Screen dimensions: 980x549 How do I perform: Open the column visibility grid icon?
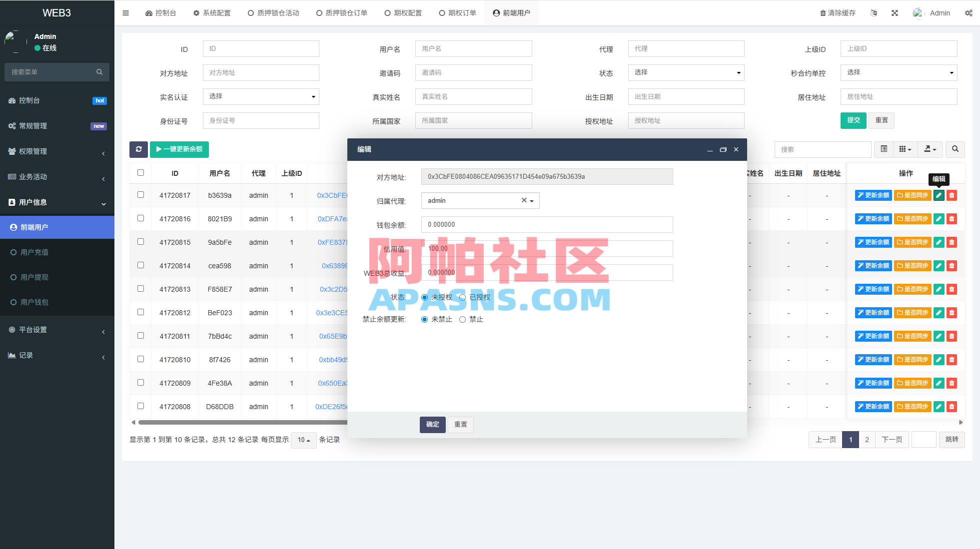tap(905, 149)
